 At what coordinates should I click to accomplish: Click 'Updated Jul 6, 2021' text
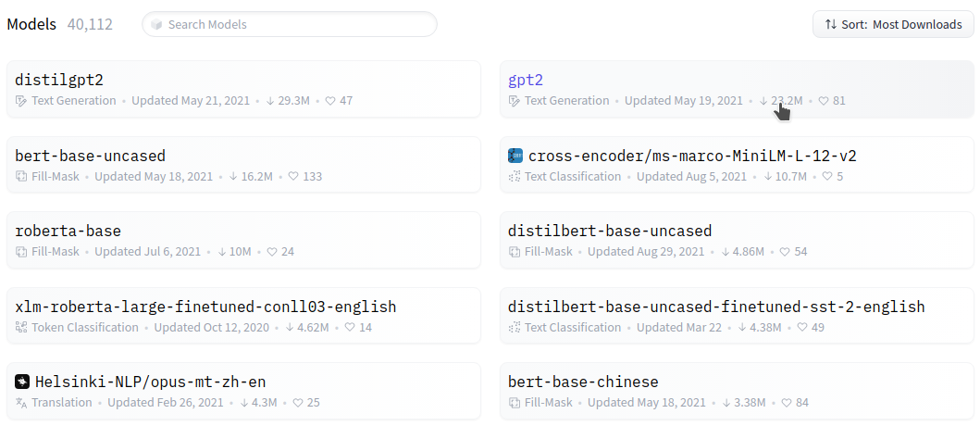148,252
